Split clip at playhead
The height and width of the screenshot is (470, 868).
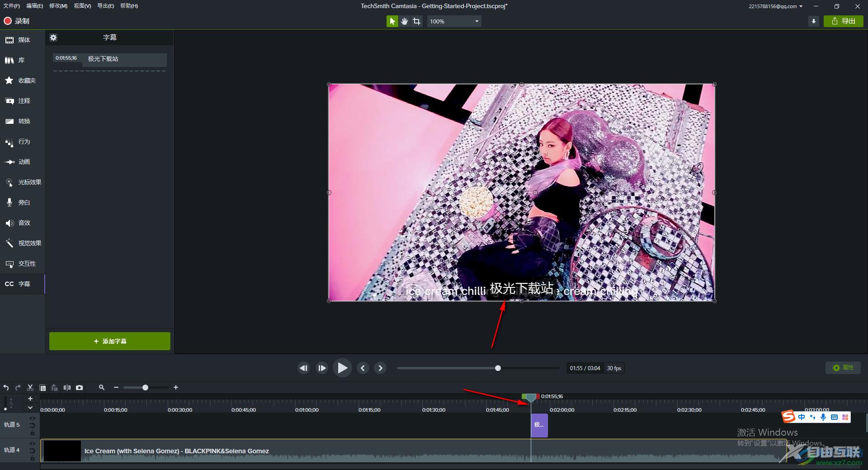pos(67,388)
